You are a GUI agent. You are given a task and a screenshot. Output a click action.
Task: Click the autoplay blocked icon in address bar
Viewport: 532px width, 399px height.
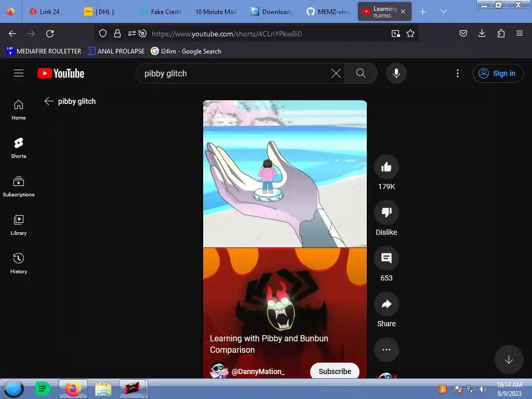[x=143, y=33]
